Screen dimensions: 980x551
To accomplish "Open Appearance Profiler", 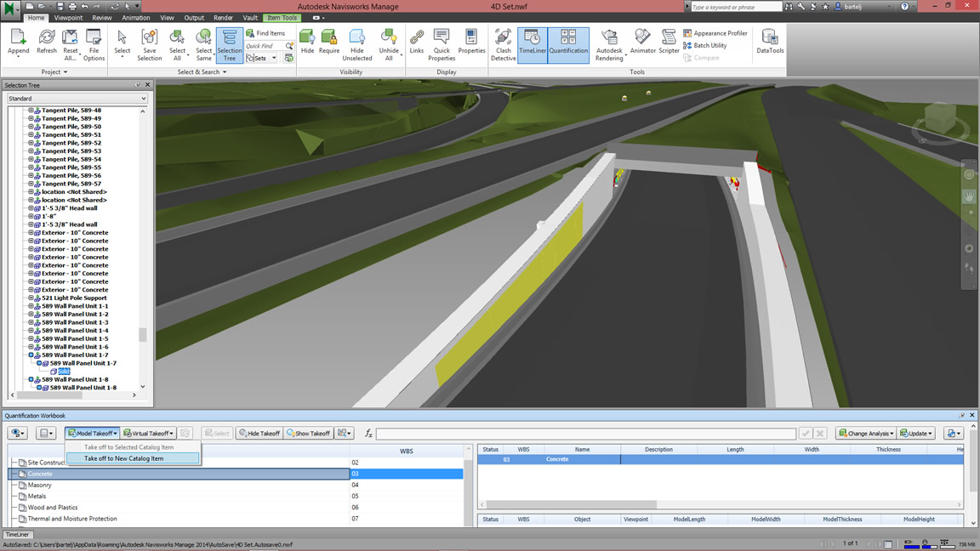I will coord(715,33).
